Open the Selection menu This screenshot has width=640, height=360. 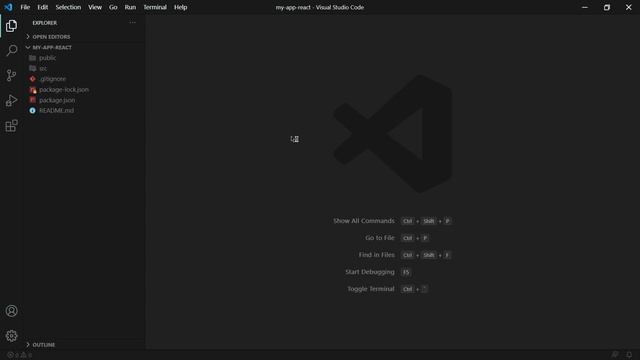click(68, 7)
